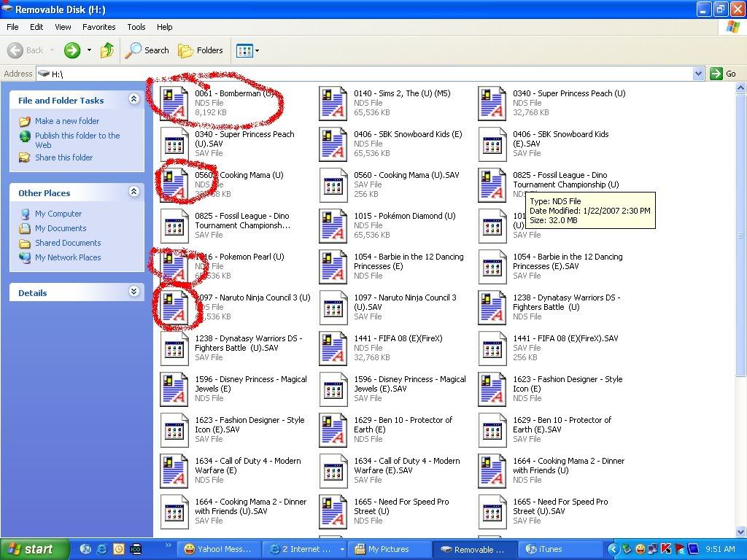This screenshot has width=747, height=560.
Task: Click the Back navigation arrow icon
Action: pos(15,50)
